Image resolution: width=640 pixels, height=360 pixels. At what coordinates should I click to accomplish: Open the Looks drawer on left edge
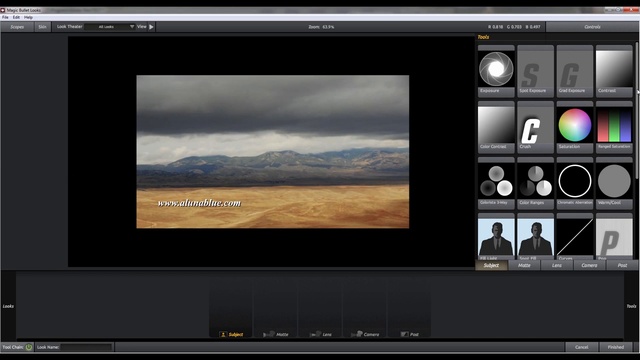click(8, 306)
